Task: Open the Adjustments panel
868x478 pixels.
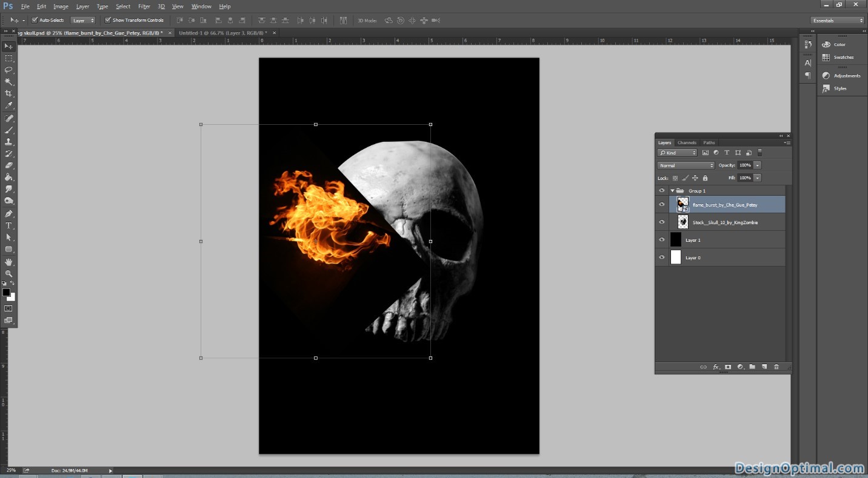Action: (841, 76)
